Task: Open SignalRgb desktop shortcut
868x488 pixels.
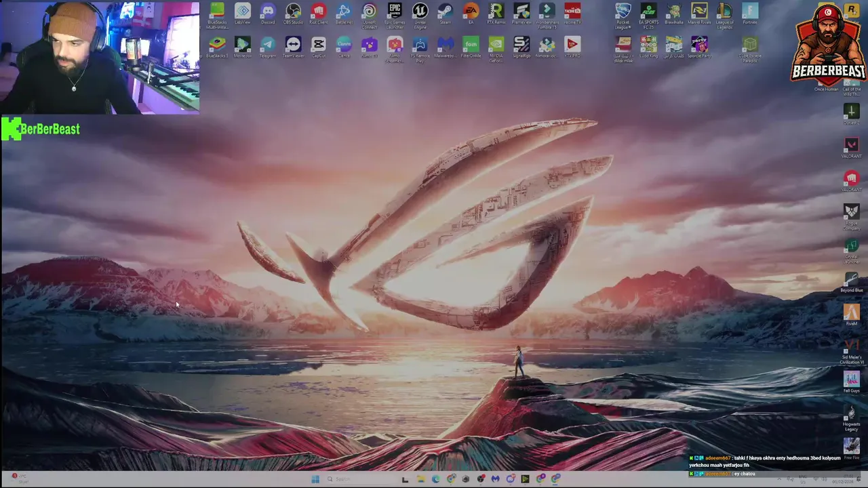Action: 521,47
